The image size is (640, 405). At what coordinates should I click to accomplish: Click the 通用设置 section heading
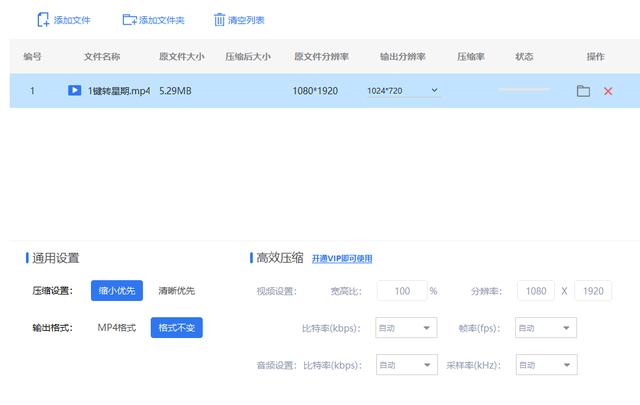point(56,258)
